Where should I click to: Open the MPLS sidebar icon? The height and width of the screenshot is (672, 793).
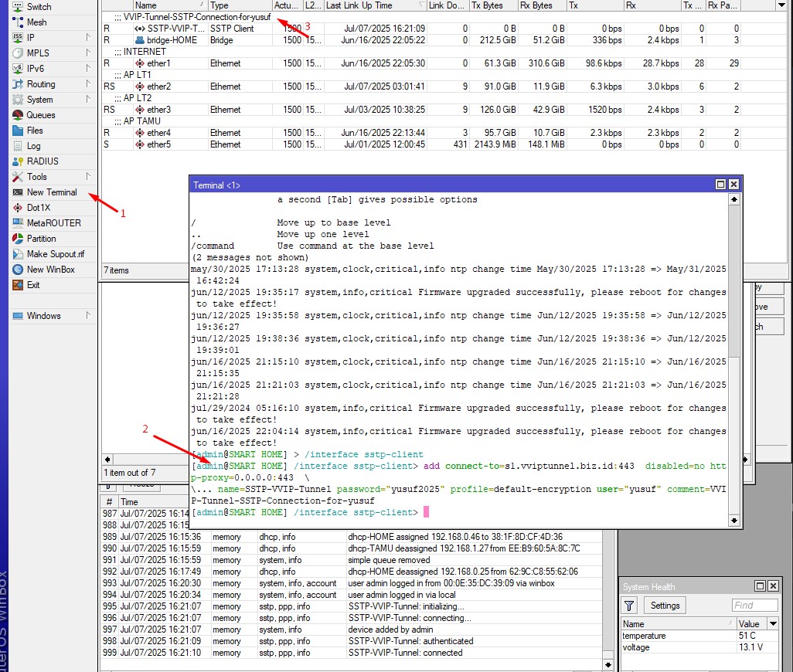[x=18, y=53]
